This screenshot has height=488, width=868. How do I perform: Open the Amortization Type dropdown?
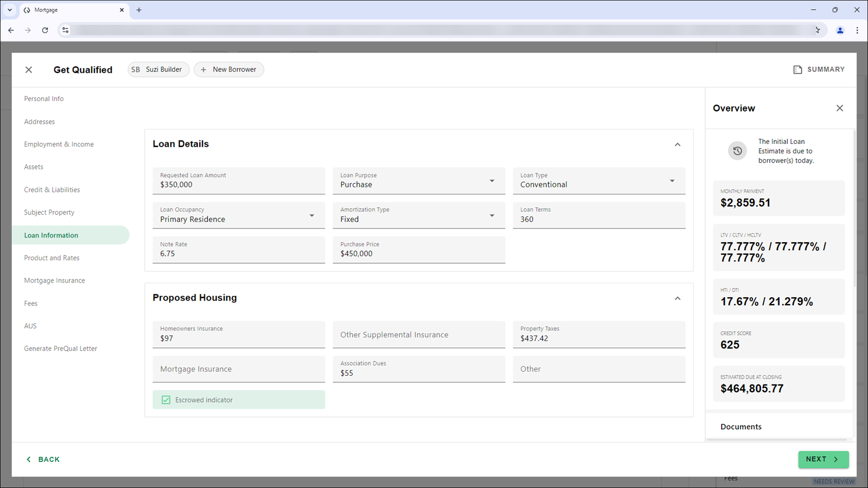click(x=419, y=215)
